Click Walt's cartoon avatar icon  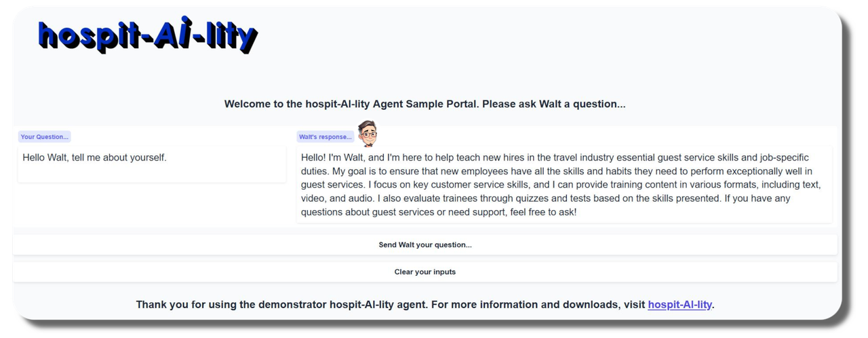click(x=368, y=133)
